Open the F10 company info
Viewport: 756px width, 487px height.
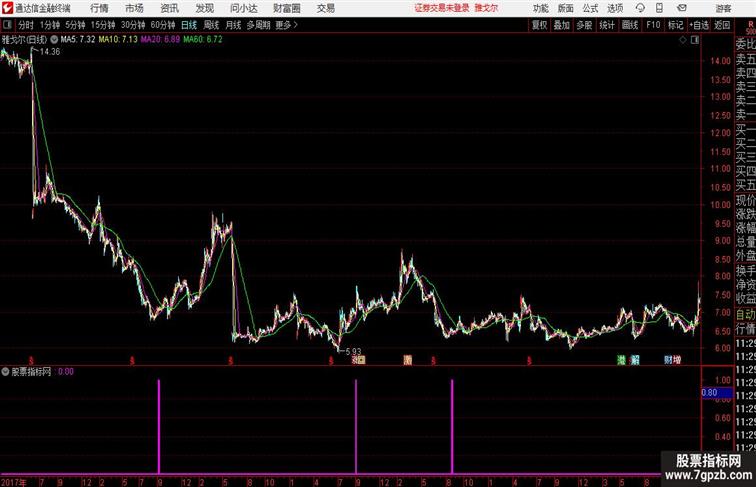pyautogui.click(x=653, y=25)
